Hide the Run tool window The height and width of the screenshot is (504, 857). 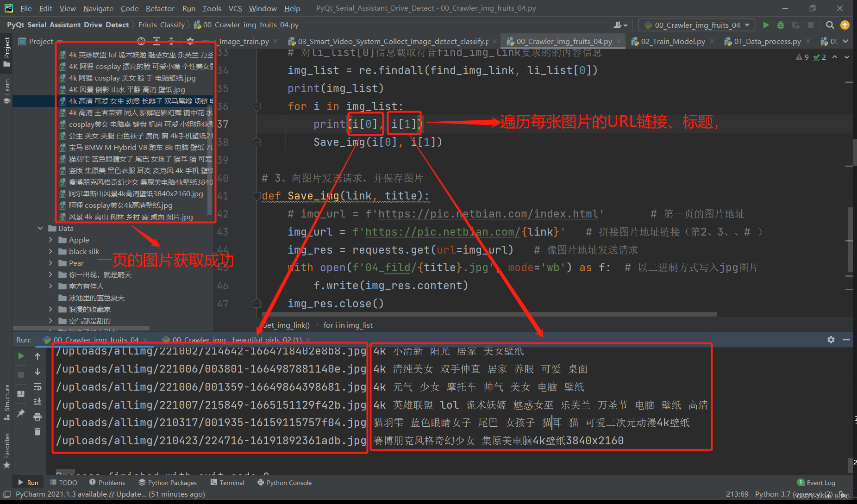(x=846, y=340)
